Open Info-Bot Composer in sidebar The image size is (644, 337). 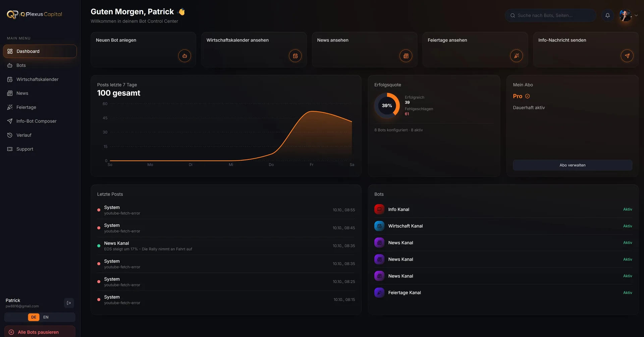point(40,121)
